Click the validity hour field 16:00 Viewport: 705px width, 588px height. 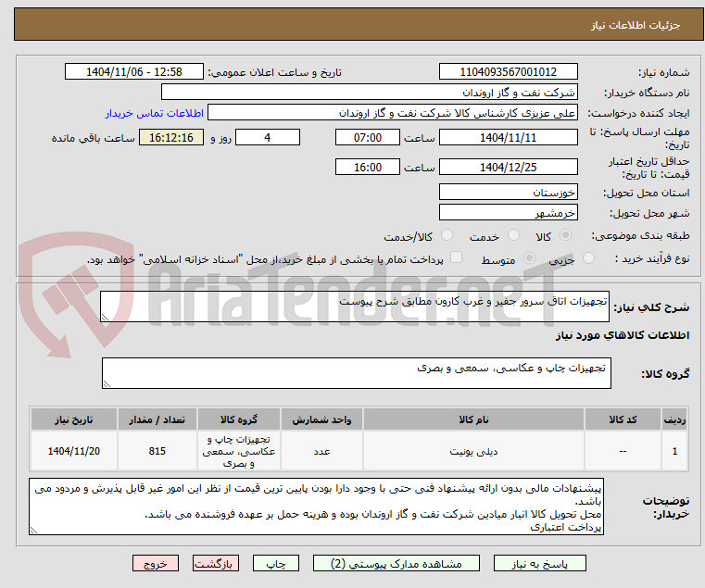tap(368, 167)
